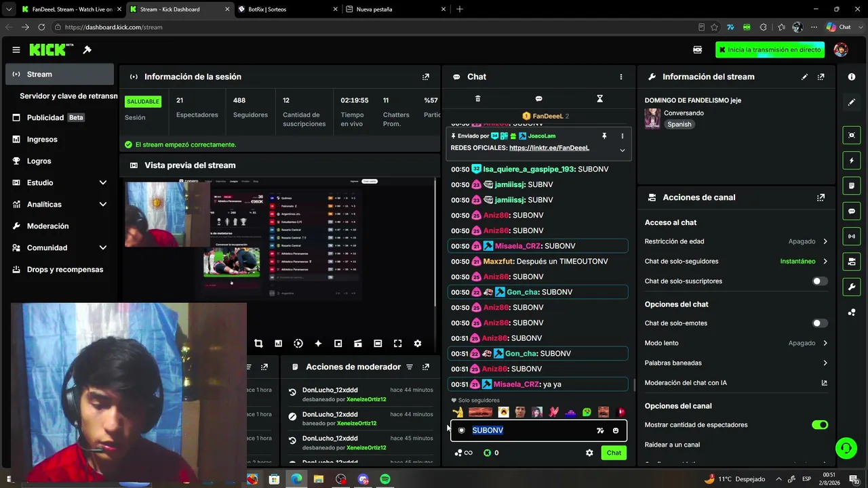Switch to the BotRix | Sorteos browser tab
Screen dimensions: 868x488
point(288,9)
